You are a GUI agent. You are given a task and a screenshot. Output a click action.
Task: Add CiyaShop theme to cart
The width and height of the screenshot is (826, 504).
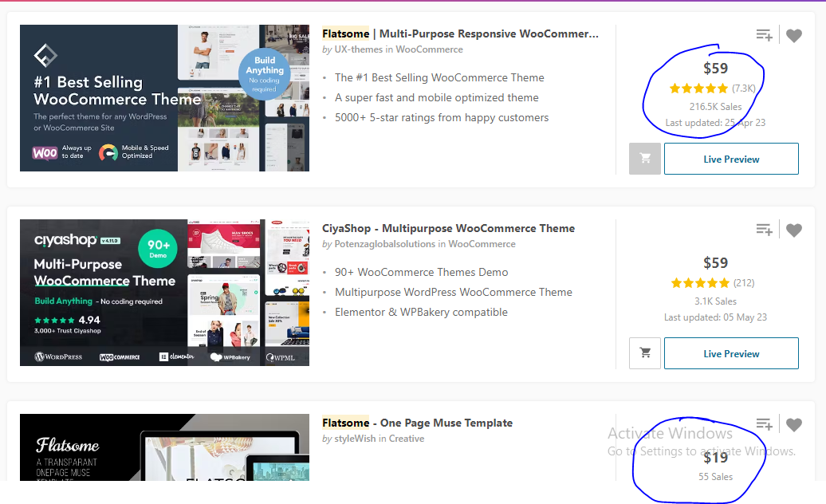tap(645, 352)
